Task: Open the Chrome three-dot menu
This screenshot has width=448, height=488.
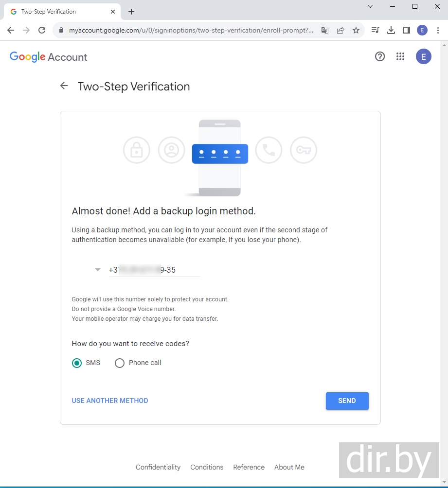Action: pyautogui.click(x=438, y=30)
